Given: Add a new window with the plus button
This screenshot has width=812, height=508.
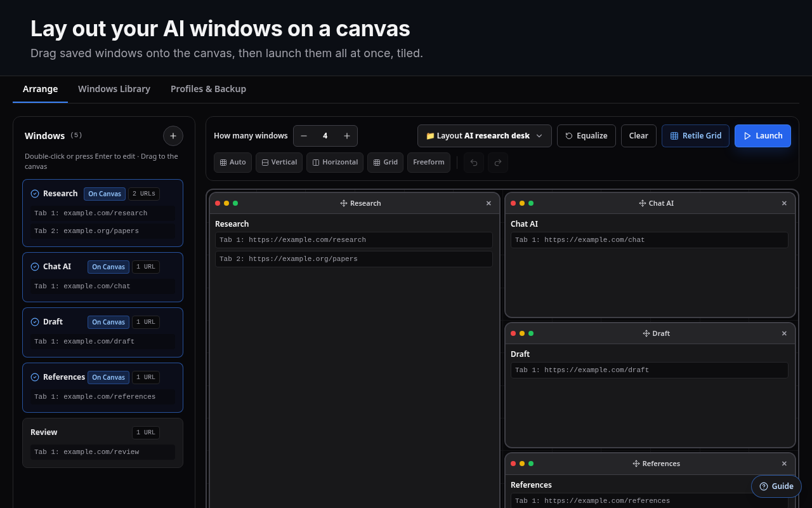Looking at the screenshot, I should (173, 136).
